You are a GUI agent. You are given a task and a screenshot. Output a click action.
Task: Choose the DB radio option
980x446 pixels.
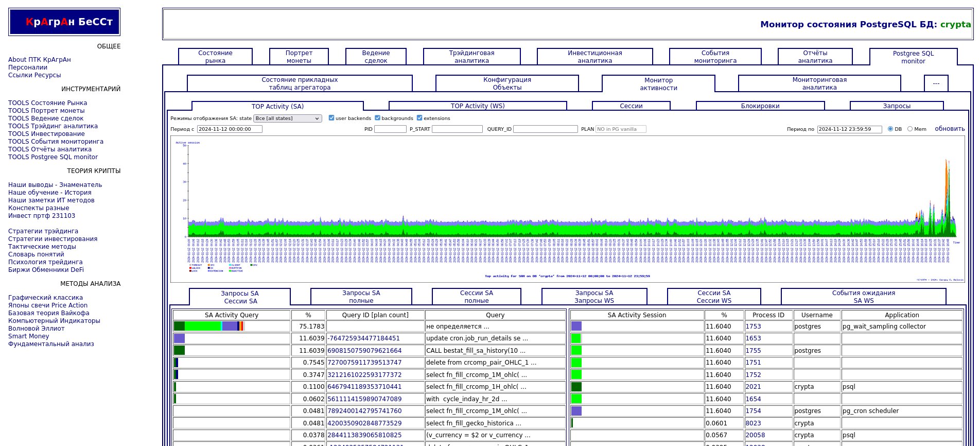pyautogui.click(x=890, y=129)
